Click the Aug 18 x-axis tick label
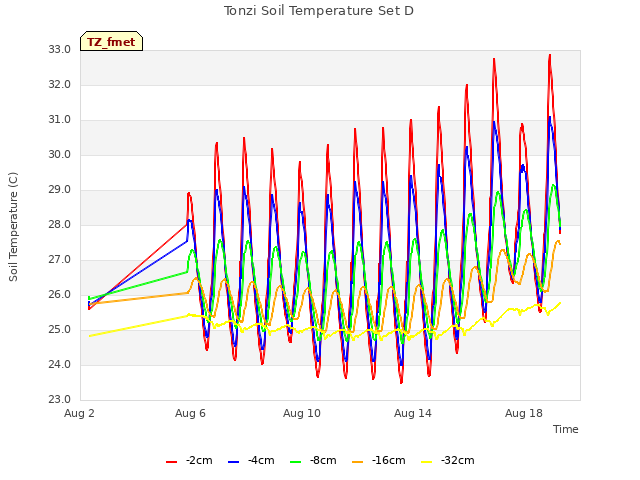640x480 pixels. [524, 413]
